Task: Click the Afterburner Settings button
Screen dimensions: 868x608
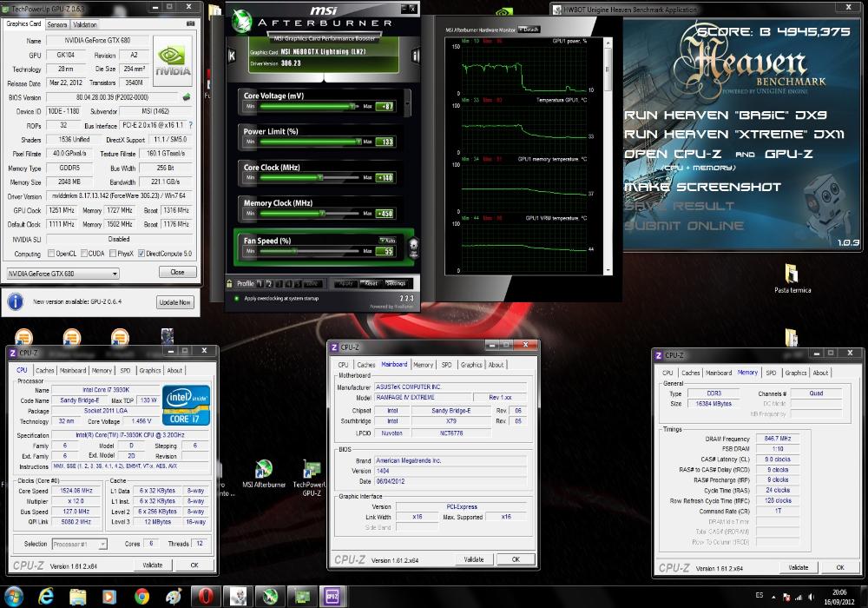Action: 395,283
